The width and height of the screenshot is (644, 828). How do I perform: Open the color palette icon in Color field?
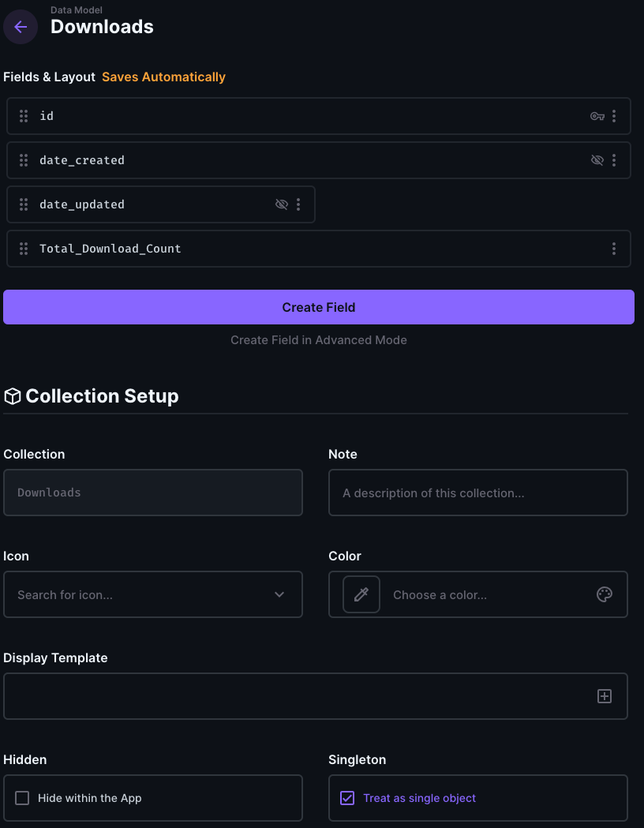[605, 594]
